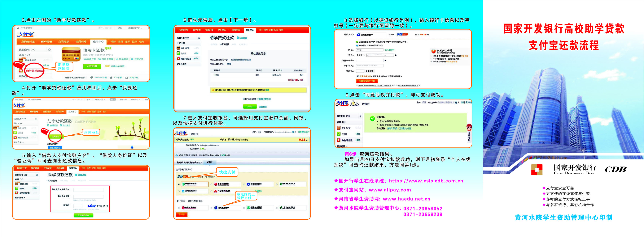Click 助学贷款还款 app icon in step 3 sidebar
This screenshot has width=644, height=237.
[x=21, y=71]
